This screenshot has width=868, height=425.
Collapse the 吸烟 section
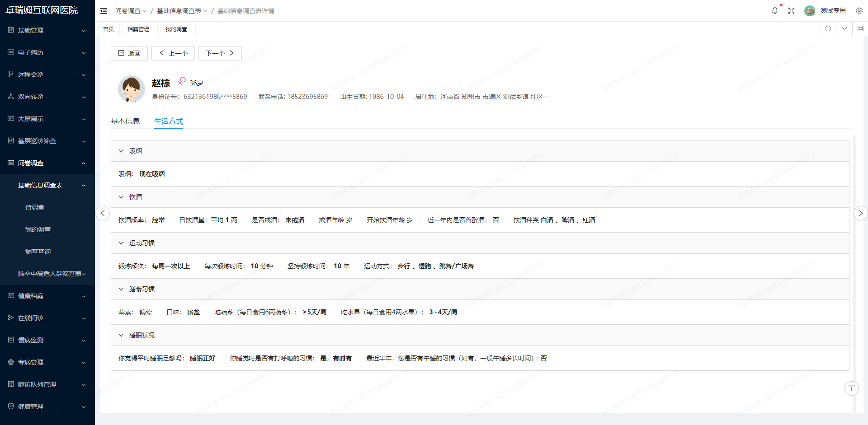(121, 151)
